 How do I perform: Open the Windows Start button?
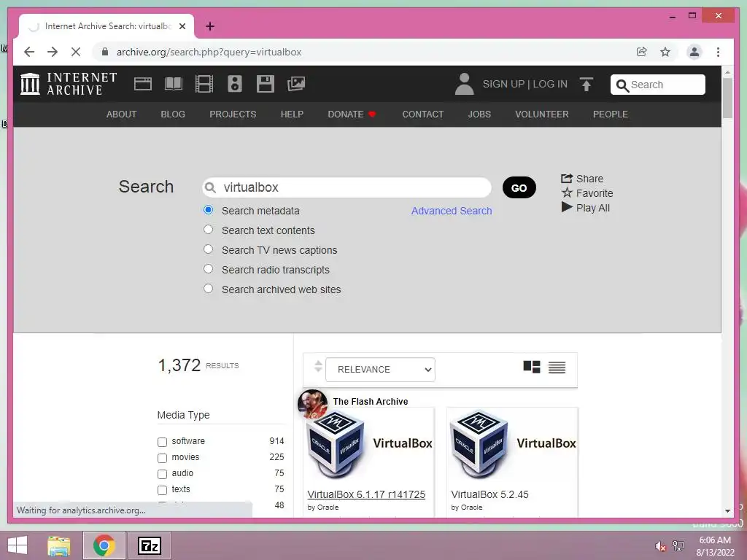point(18,545)
